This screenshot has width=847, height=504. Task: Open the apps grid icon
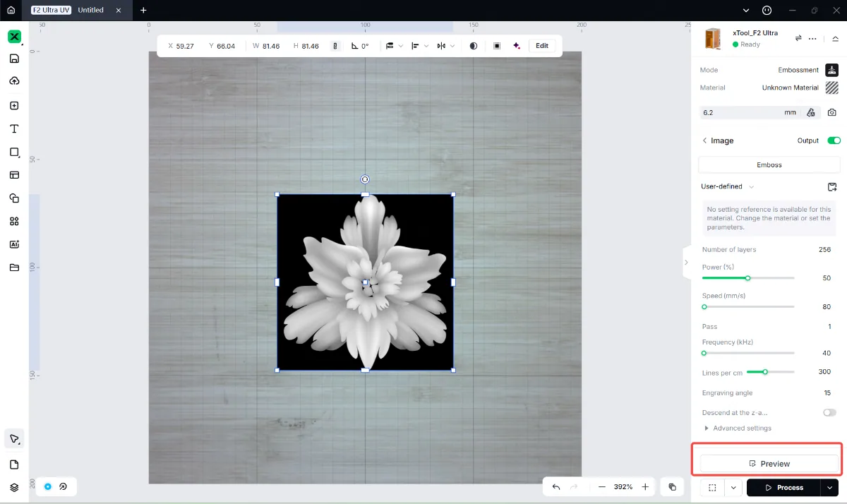pos(14,221)
